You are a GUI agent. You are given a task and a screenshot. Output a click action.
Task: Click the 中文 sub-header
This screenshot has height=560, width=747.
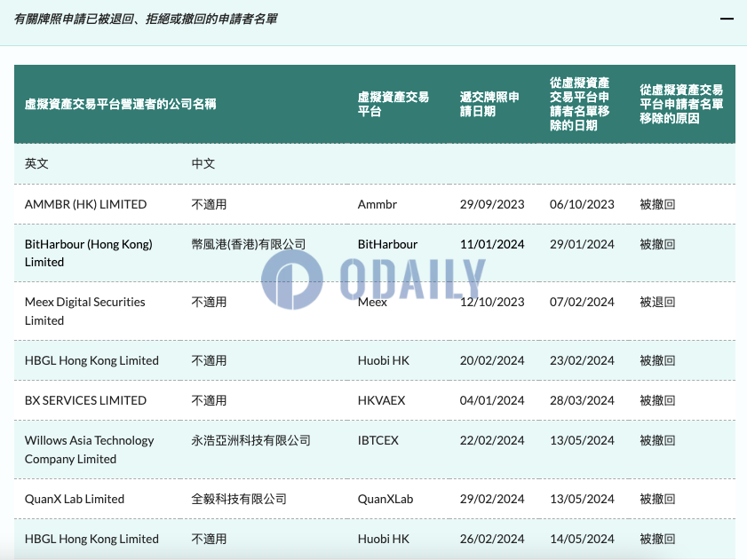[x=203, y=164]
